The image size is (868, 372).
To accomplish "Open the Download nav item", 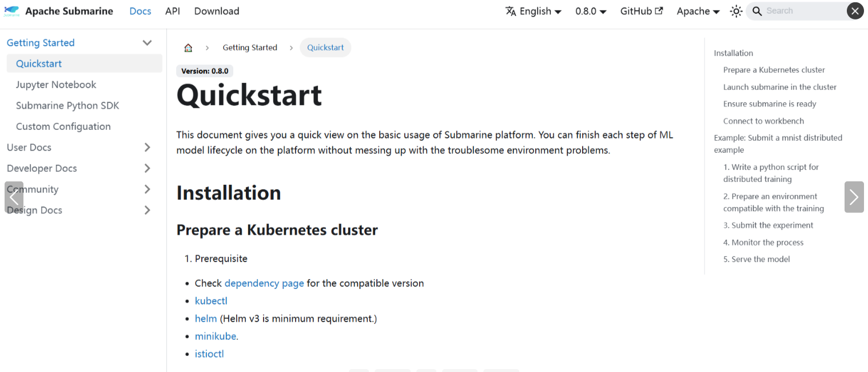I will [217, 11].
